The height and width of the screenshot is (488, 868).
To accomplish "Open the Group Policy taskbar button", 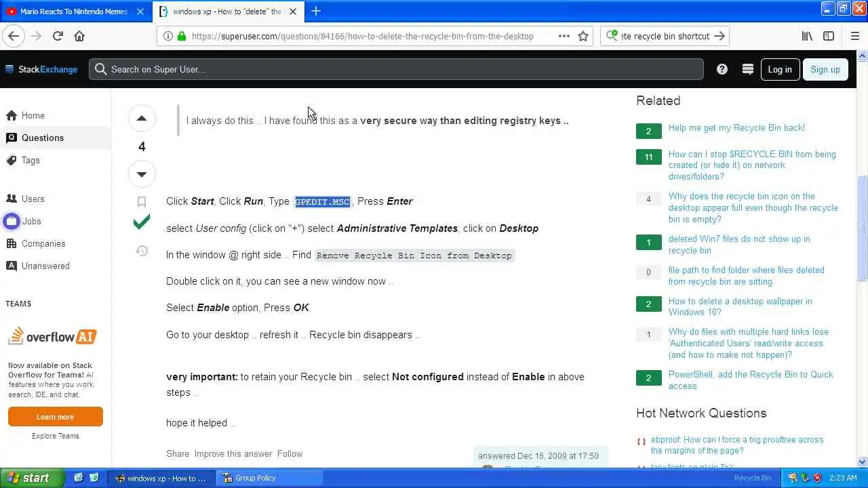I will click(269, 478).
